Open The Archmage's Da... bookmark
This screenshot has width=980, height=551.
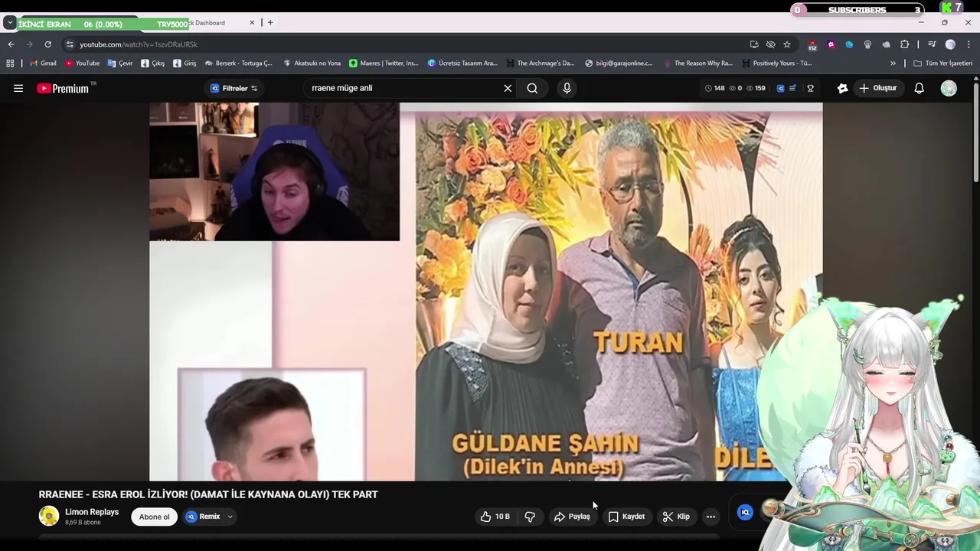[539, 64]
